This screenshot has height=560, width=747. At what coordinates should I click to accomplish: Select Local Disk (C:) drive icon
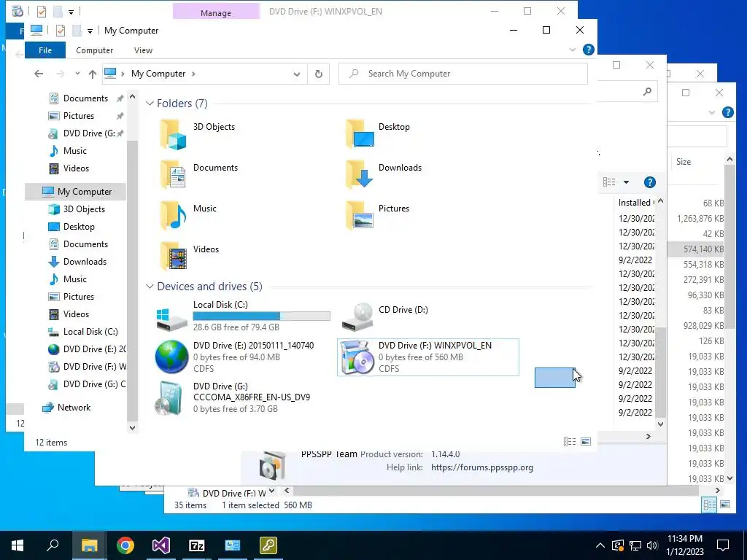(172, 318)
